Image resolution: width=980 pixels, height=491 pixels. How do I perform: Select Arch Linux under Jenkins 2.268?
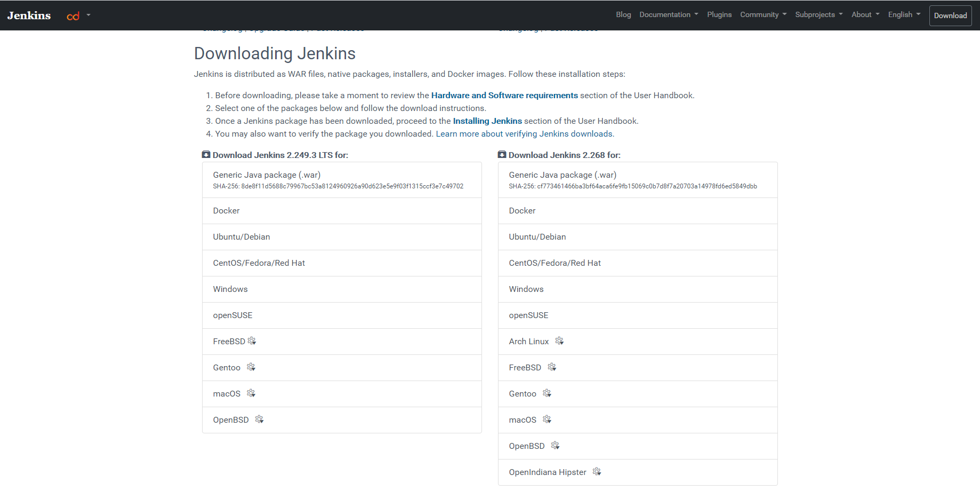click(x=638, y=342)
